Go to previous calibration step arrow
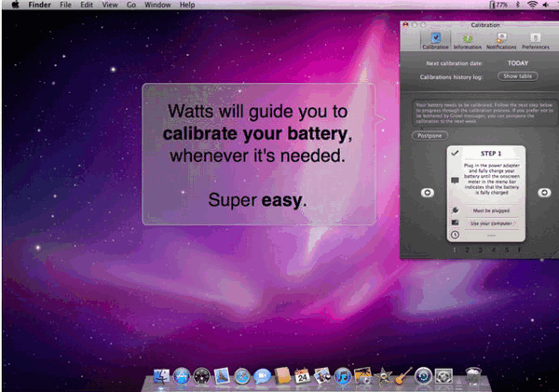The image size is (559, 392). point(427,193)
